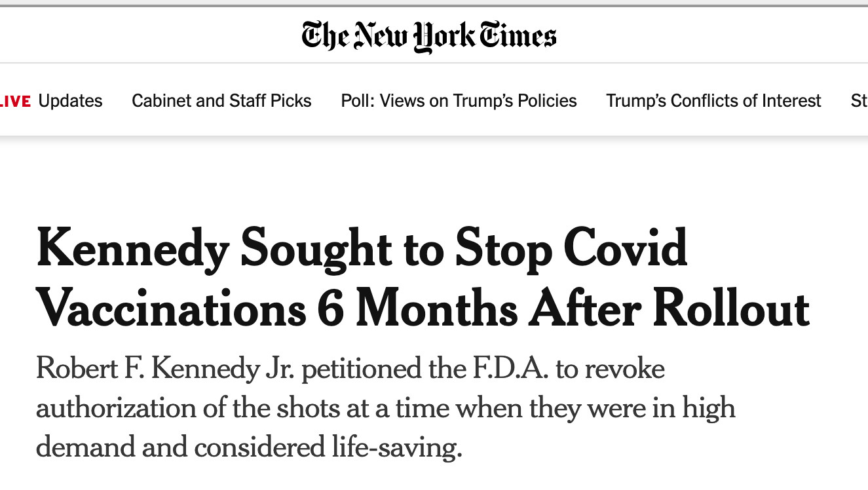Open the Kennedy Covid vaccinations headline

point(423,279)
